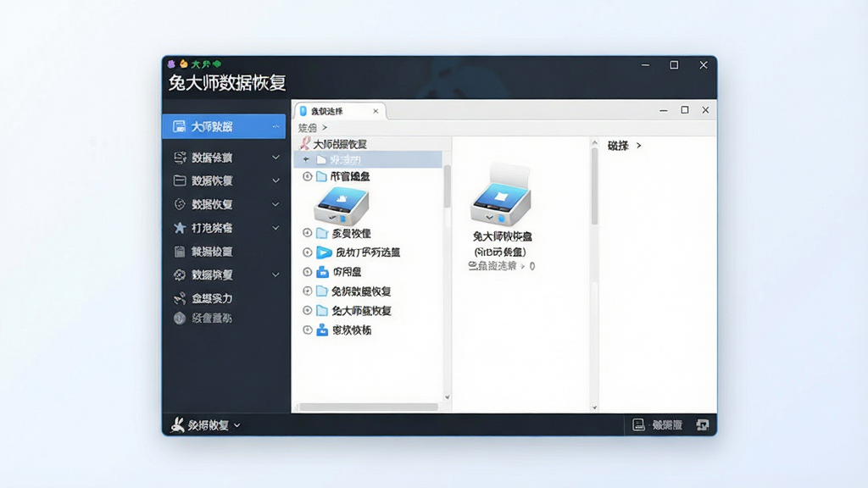Click the tree pane's vertical scrollbar

448,186
